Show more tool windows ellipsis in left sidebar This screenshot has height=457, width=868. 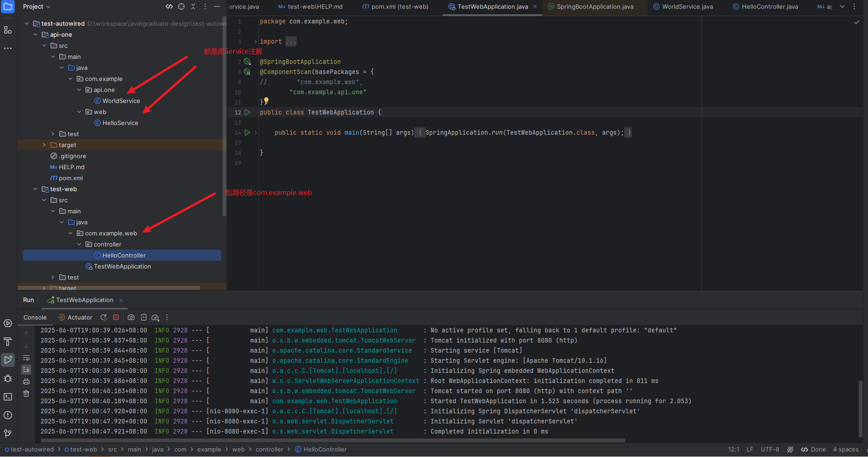click(x=8, y=48)
